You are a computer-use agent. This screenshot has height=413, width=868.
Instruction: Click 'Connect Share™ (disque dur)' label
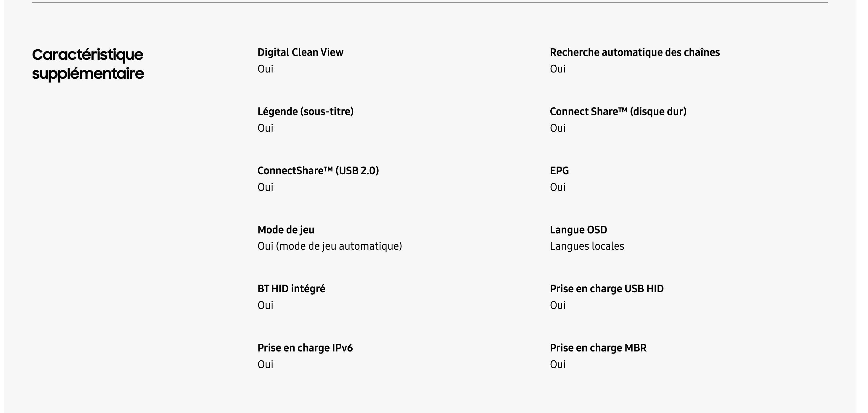coord(618,112)
